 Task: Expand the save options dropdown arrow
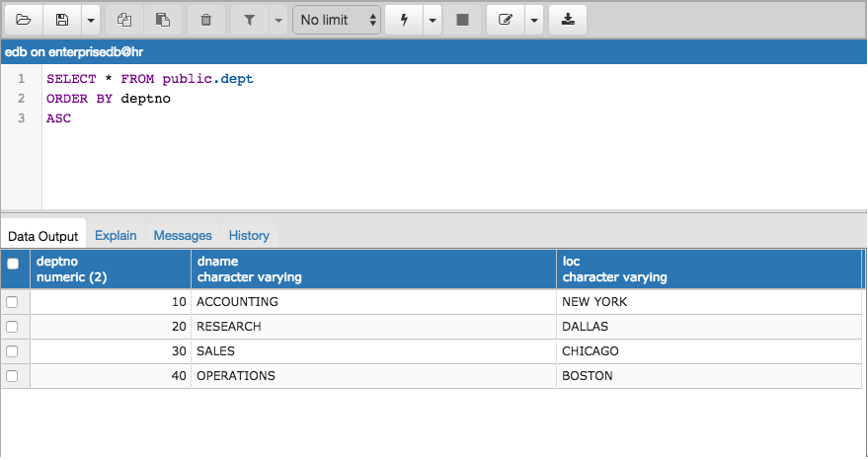point(91,20)
